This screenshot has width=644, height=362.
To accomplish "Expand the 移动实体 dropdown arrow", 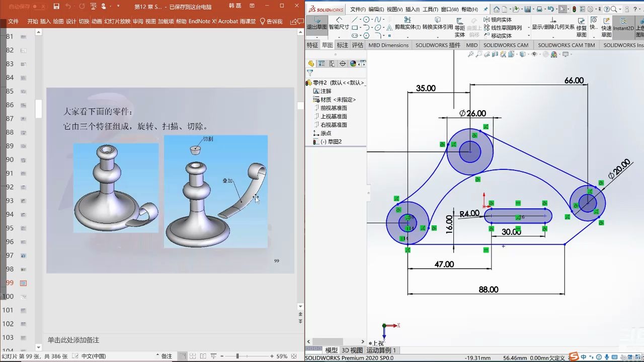I will tap(528, 36).
